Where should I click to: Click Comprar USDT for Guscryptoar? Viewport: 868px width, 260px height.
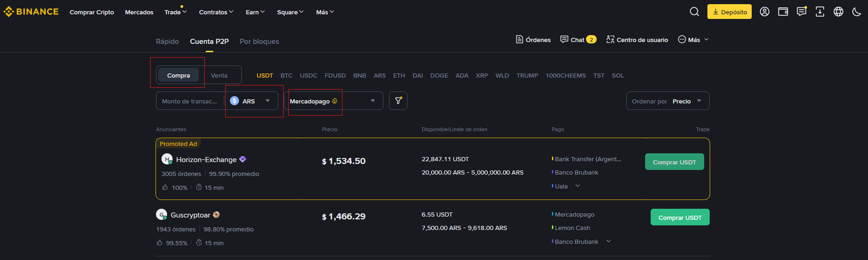680,217
